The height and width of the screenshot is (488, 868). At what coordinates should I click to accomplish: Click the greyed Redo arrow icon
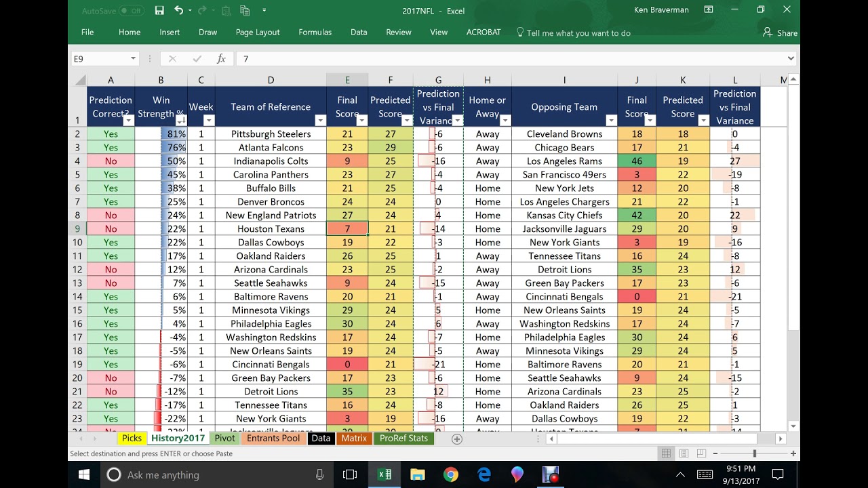[x=203, y=10]
